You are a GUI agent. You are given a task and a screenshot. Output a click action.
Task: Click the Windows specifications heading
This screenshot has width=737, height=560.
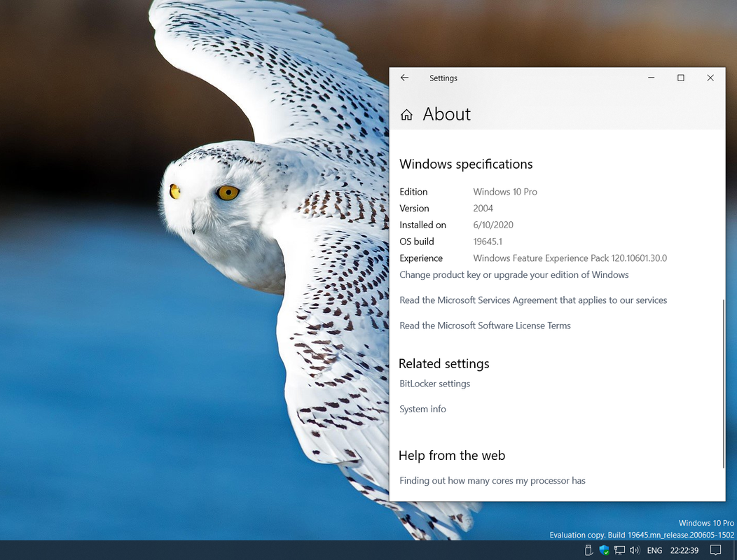(x=466, y=164)
